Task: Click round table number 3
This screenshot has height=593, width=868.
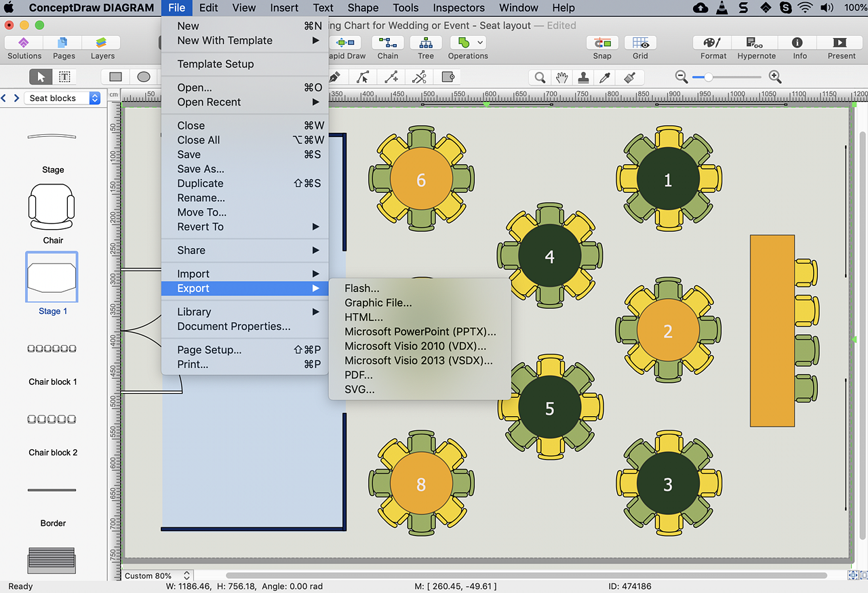Action: tap(668, 485)
